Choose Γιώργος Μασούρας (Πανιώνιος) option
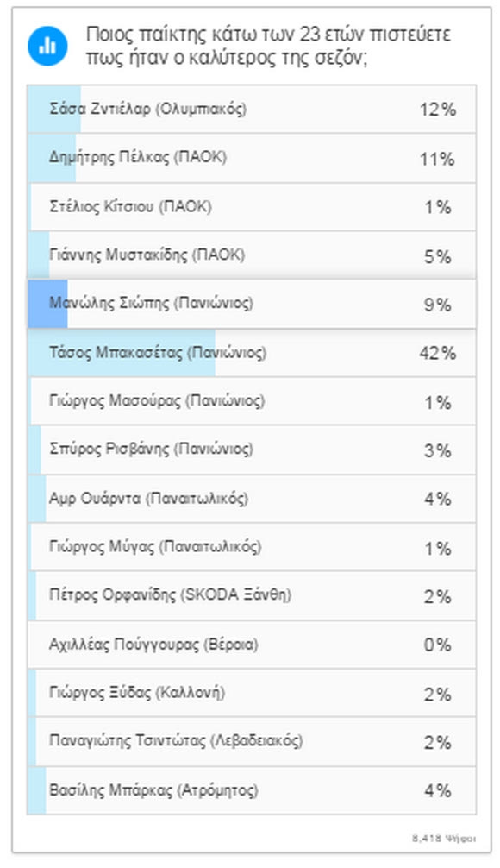This screenshot has width=500, height=868. 252,401
